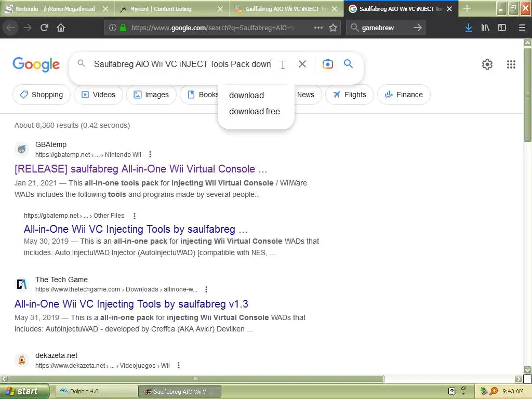Click the help question mark tray icon
The image size is (532, 399).
[451, 392]
